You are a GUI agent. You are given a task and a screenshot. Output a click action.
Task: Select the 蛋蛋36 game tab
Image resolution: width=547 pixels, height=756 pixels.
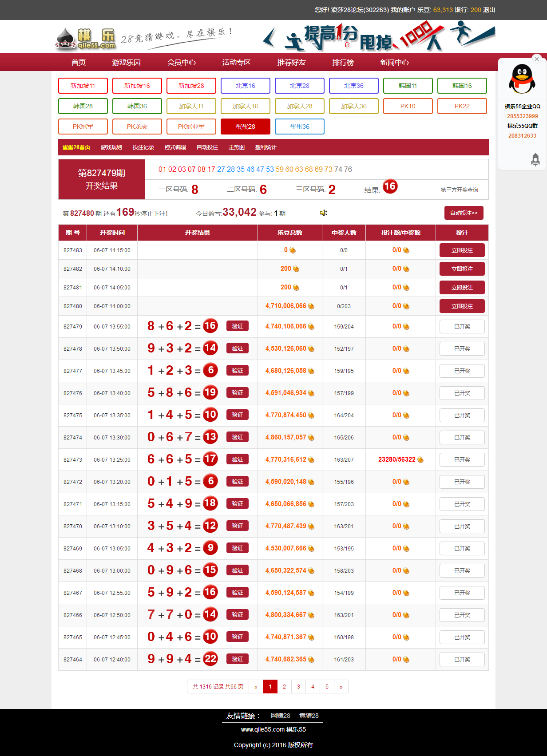click(x=299, y=127)
